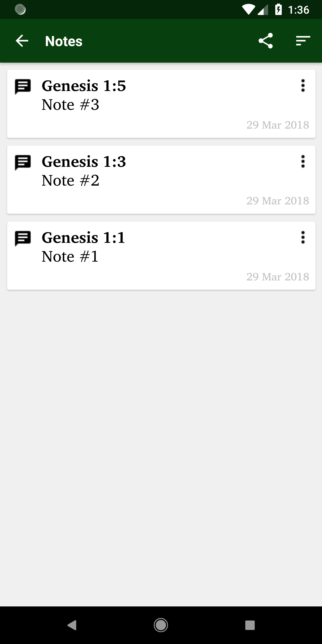Open the Genesis 1:1 note title
The image size is (322, 644).
83,237
